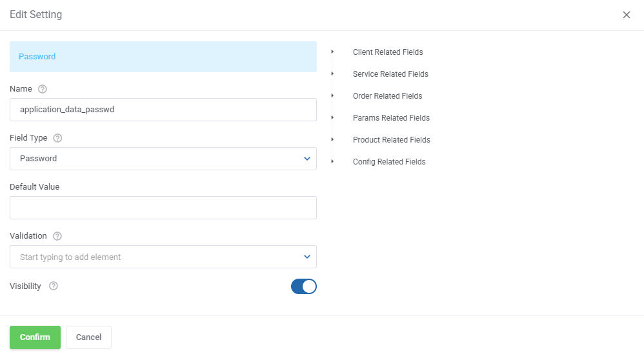
Task: Click the blue Password header banner
Action: point(163,57)
